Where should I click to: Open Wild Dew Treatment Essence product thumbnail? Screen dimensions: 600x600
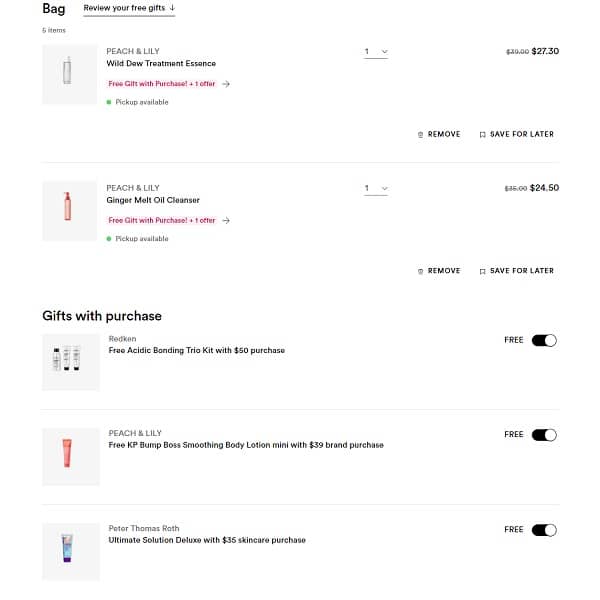pyautogui.click(x=69, y=74)
